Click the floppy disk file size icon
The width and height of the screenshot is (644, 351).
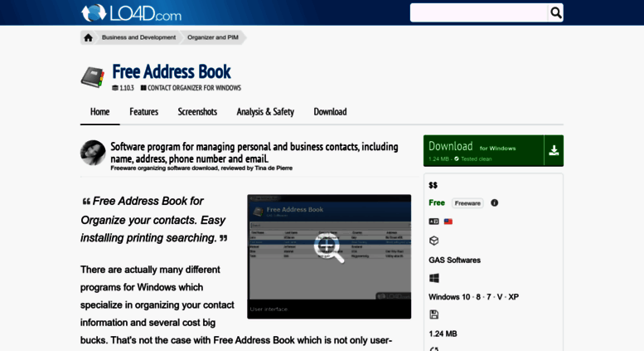click(433, 314)
